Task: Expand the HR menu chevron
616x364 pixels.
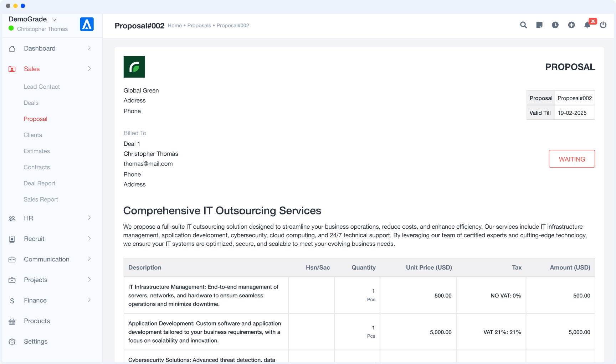Action: pos(89,218)
